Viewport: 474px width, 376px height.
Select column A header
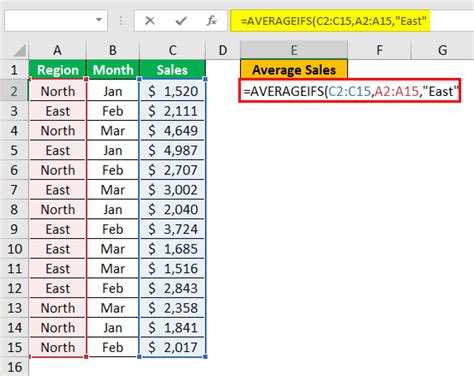point(57,50)
